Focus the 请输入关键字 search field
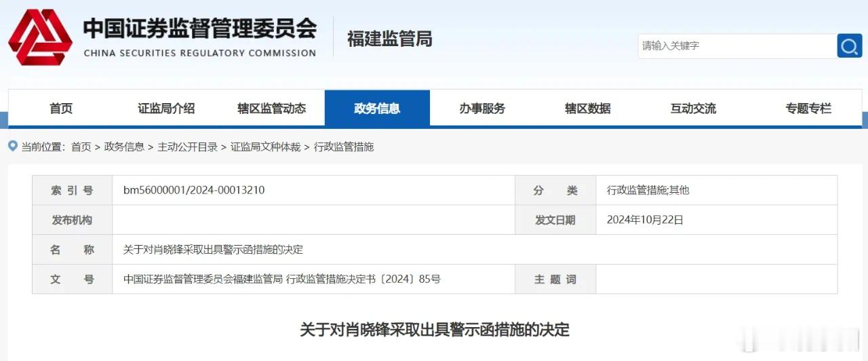The height and width of the screenshot is (361, 868). tap(738, 46)
